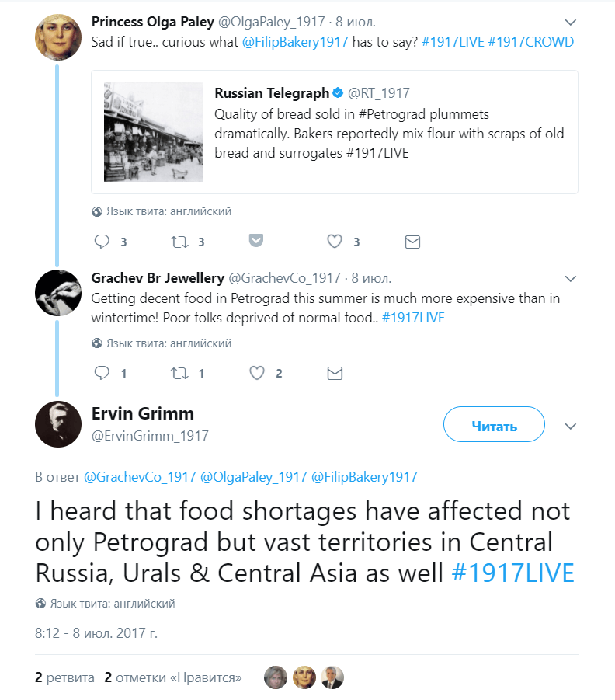This screenshot has width=615, height=700.
Task: Open more options for Olga Paley's tweet
Action: click(x=571, y=22)
